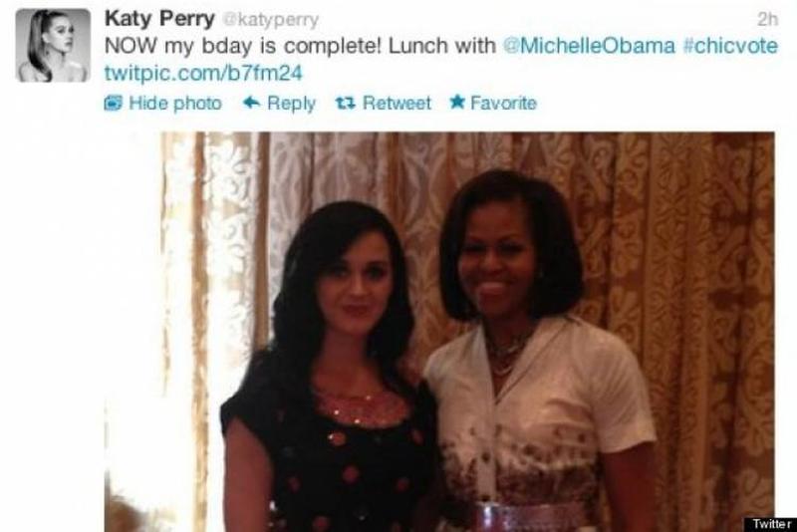This screenshot has height=532, width=797.
Task: Open the Katy Perry display name
Action: tap(159, 19)
